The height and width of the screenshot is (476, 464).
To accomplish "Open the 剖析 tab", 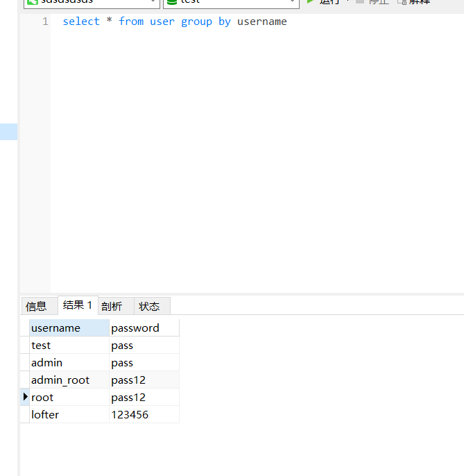I will pyautogui.click(x=116, y=306).
